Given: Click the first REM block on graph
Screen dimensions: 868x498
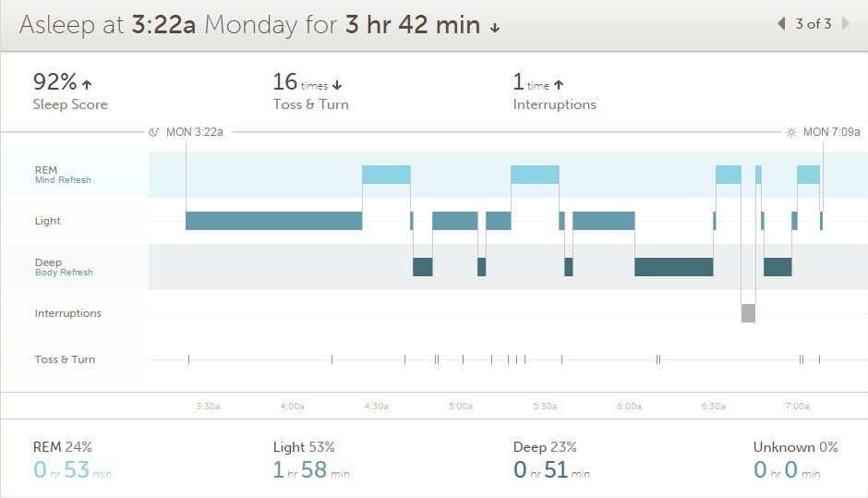Looking at the screenshot, I should (386, 175).
